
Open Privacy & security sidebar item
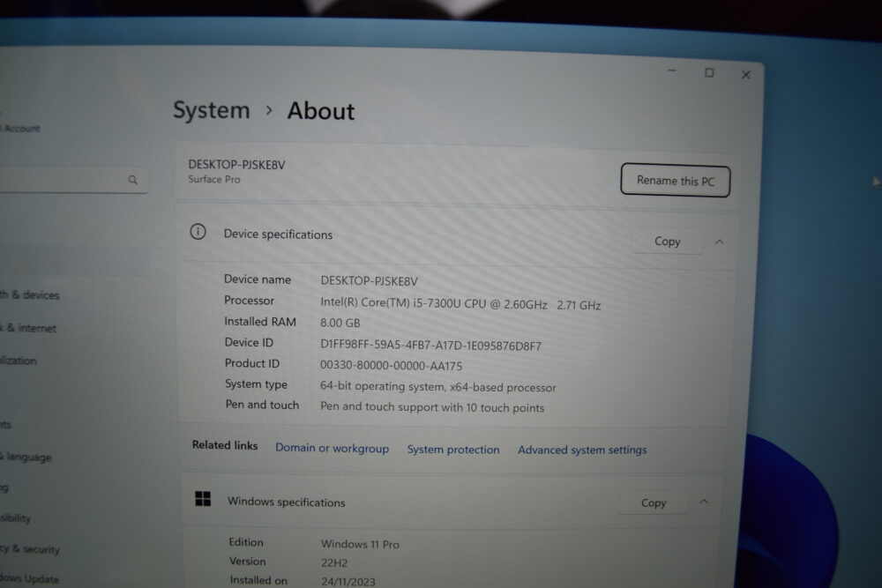(29, 548)
